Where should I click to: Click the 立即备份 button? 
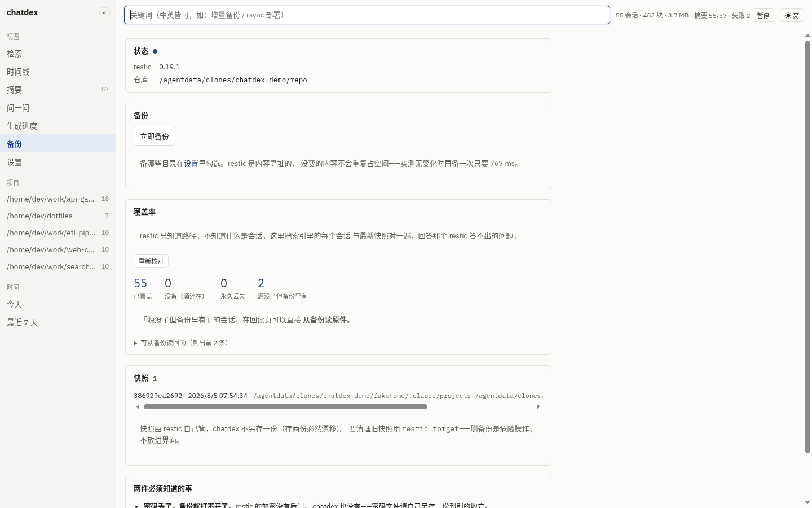(x=155, y=136)
